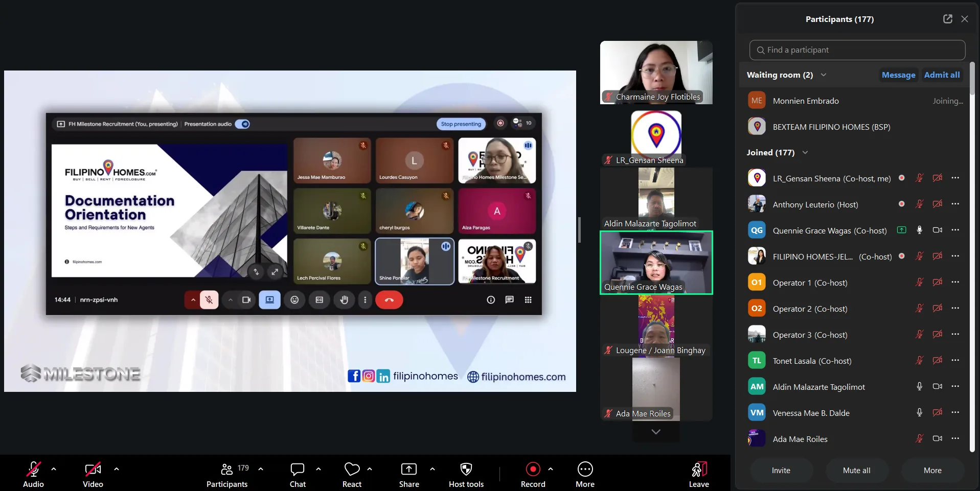Toggle microphone for Anthony Leuterio
This screenshot has height=491, width=980.
(x=919, y=204)
